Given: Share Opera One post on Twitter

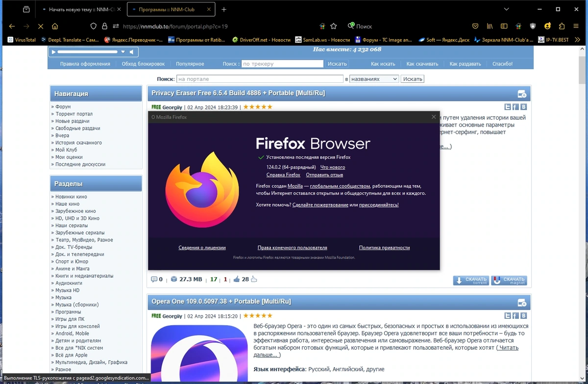Looking at the screenshot, I should [508, 315].
